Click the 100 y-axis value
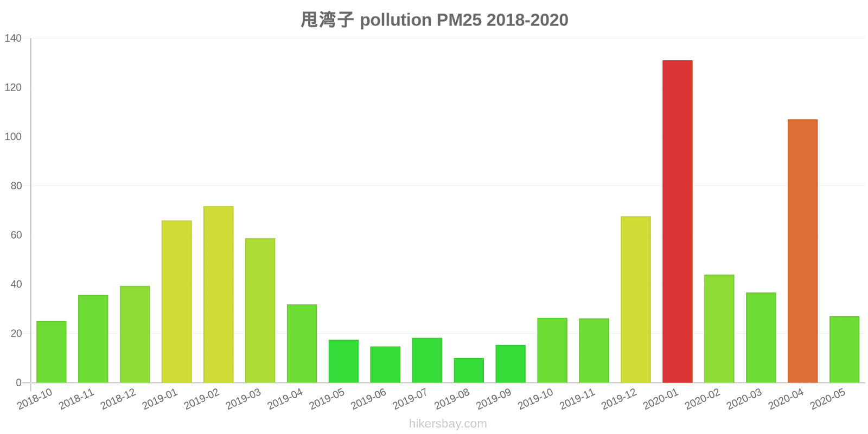The image size is (868, 434). pos(13,137)
